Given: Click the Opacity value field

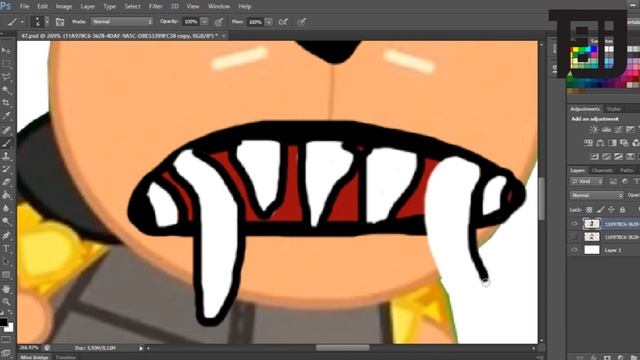Looking at the screenshot, I should click(191, 22).
